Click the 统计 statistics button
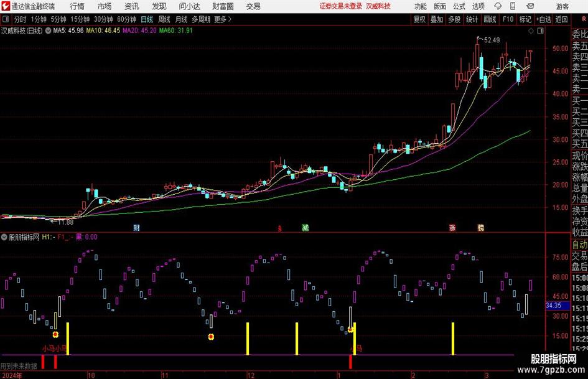The height and width of the screenshot is (379, 588). [x=472, y=19]
